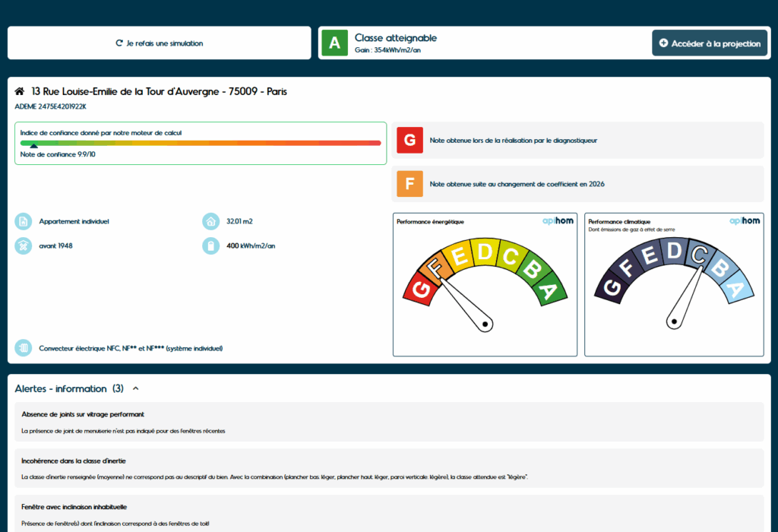Click the construction year icon near avant 1948

(x=24, y=246)
